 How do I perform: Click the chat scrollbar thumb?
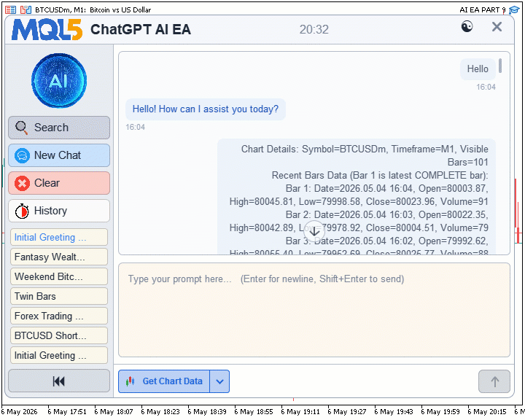pyautogui.click(x=500, y=66)
